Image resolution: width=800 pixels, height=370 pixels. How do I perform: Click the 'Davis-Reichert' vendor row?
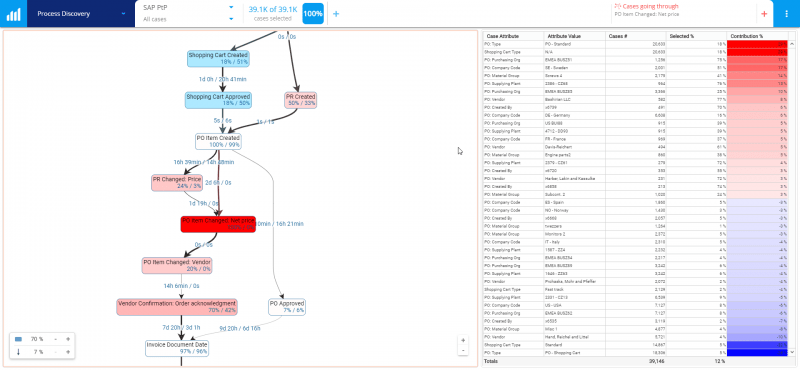[635, 147]
